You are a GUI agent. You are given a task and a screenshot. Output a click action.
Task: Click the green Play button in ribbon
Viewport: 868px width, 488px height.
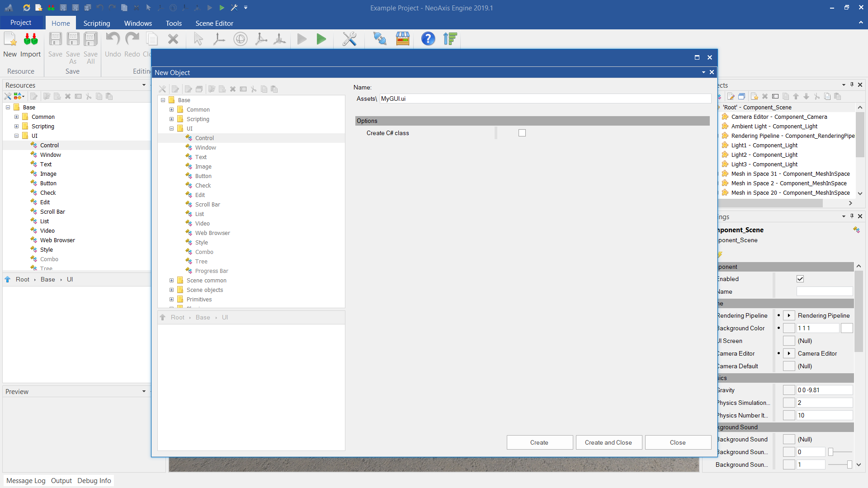(x=321, y=39)
